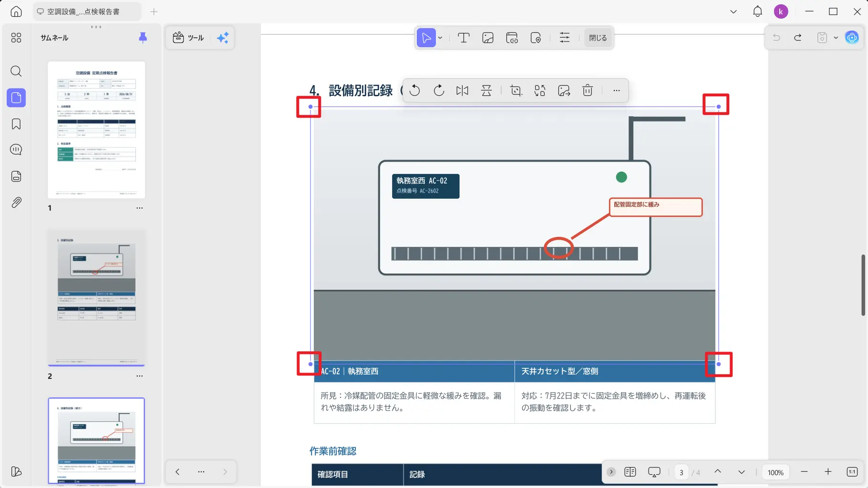Select page 3 thumbnail
The height and width of the screenshot is (488, 868).
(x=96, y=441)
